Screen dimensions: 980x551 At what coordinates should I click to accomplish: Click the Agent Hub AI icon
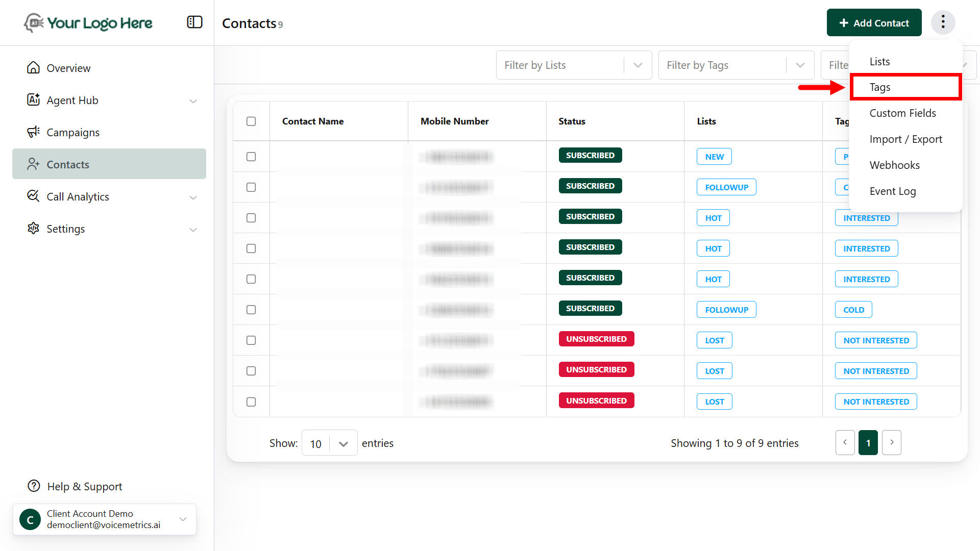coord(33,100)
